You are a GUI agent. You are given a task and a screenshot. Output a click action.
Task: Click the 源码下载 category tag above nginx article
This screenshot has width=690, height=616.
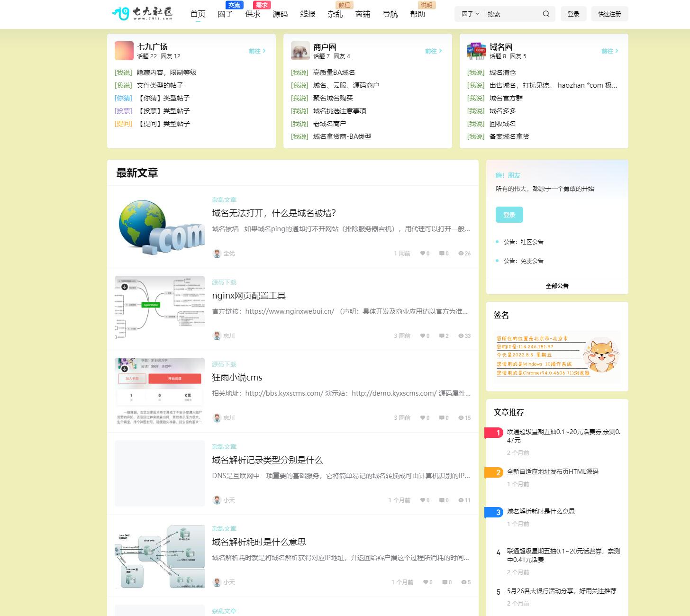coord(224,282)
